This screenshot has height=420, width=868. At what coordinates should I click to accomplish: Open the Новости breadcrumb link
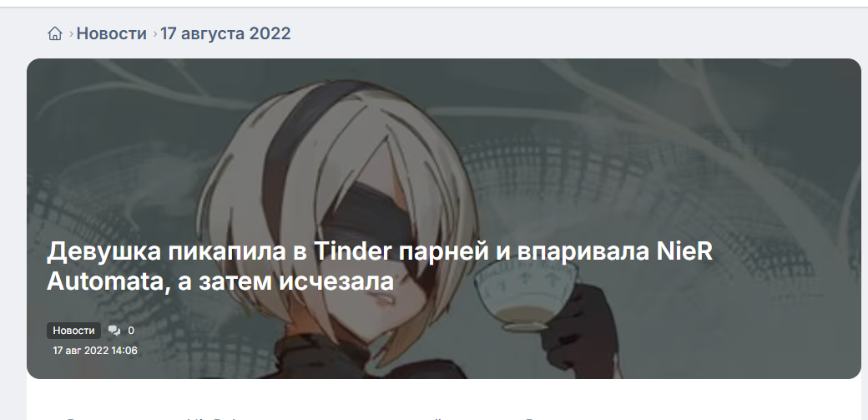click(111, 33)
